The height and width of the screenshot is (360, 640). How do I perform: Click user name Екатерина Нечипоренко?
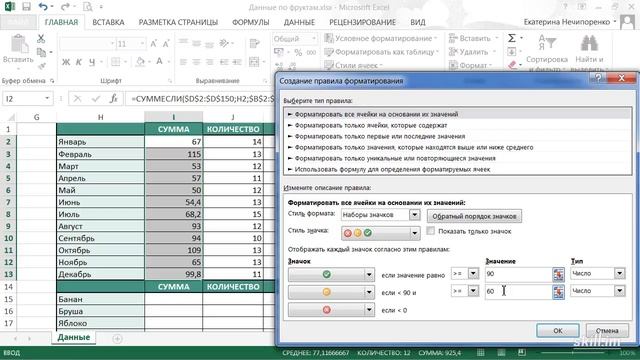[x=567, y=22]
